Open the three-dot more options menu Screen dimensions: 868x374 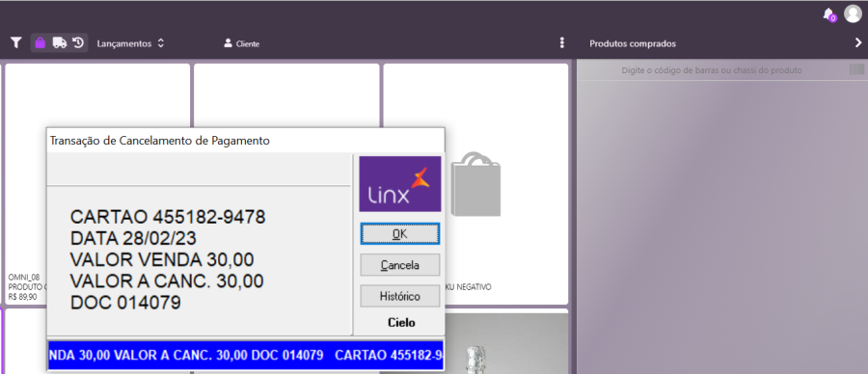tap(562, 43)
